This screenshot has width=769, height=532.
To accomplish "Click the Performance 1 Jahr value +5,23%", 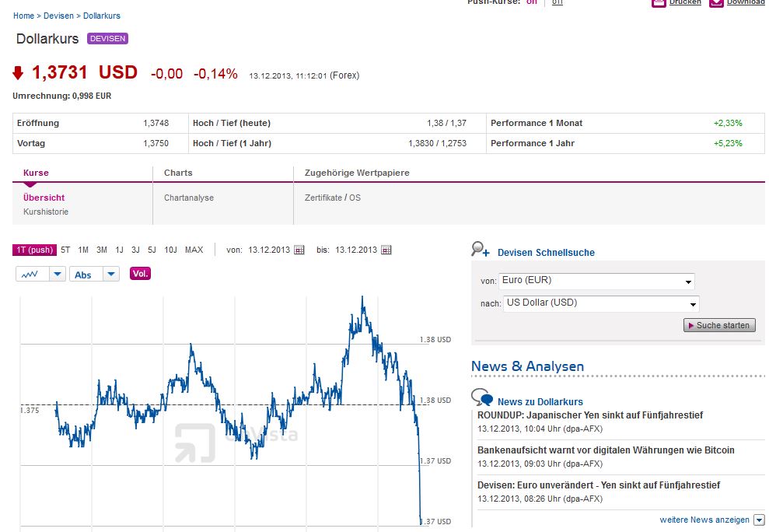I will tap(728, 143).
